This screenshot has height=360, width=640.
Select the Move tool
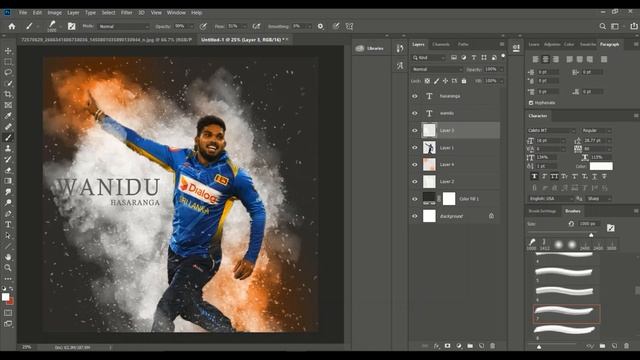(x=8, y=51)
